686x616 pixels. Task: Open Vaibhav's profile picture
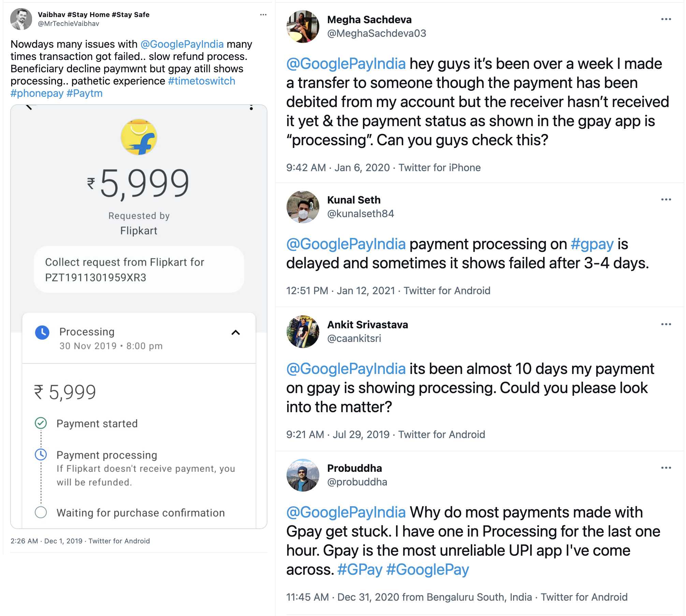pyautogui.click(x=21, y=19)
